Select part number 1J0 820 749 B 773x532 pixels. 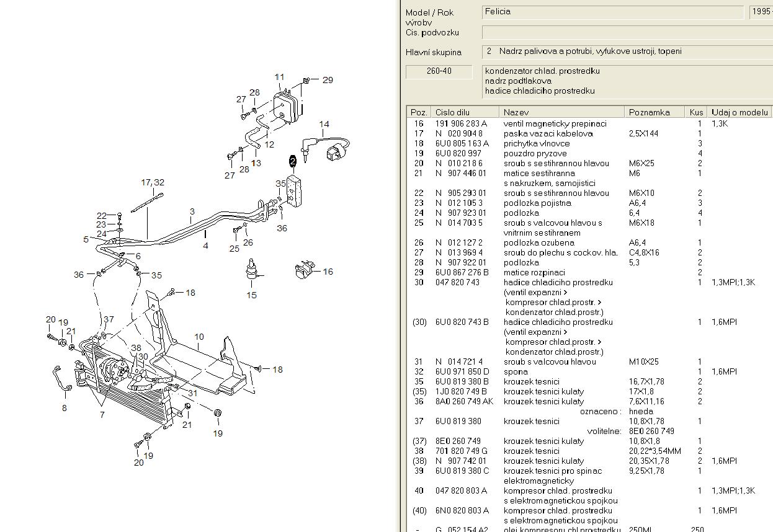(461, 391)
